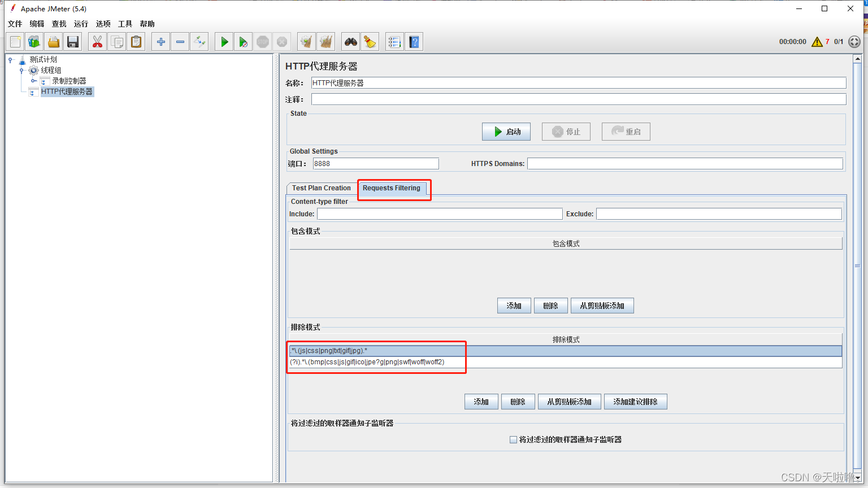Open the 运行 menu

(81, 24)
